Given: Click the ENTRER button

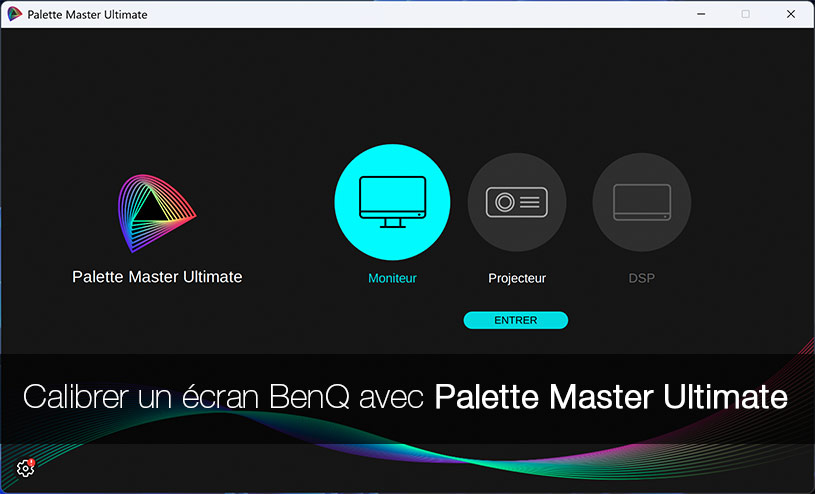Looking at the screenshot, I should pos(516,320).
